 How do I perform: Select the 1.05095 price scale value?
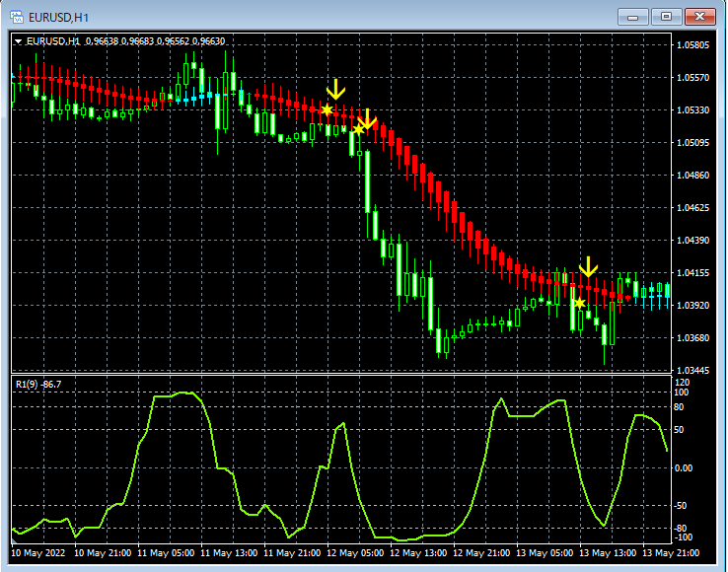pos(693,143)
